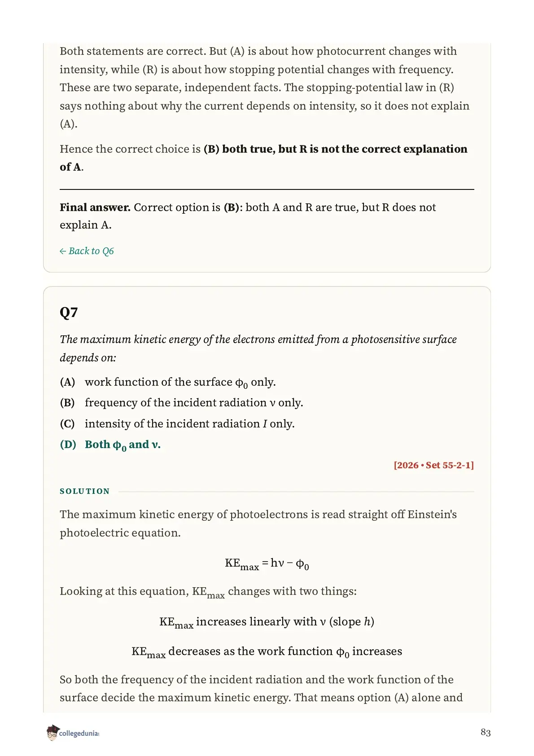Click the 2026 Set 55-2-1 tag
Image resolution: width=534 pixels, height=756 pixels.
(433, 465)
